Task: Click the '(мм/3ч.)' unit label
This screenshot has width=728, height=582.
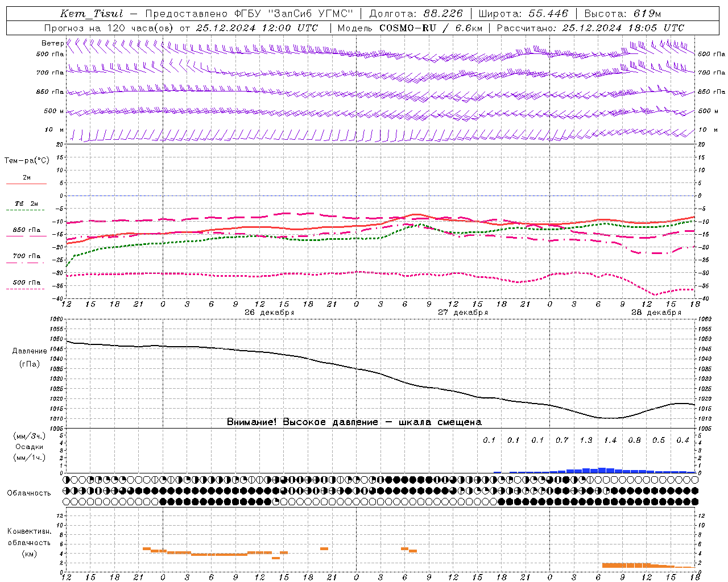Action: (30, 436)
